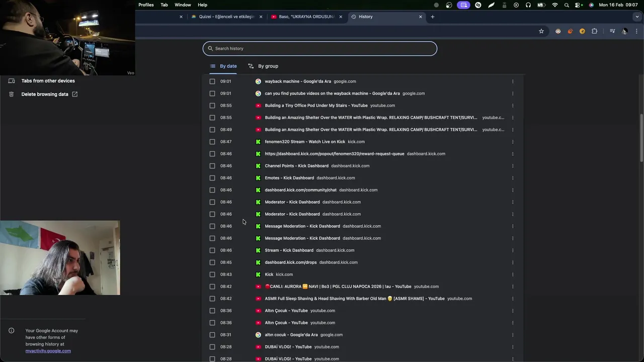
Task: Click the date and time in menu bar
Action: point(618,5)
